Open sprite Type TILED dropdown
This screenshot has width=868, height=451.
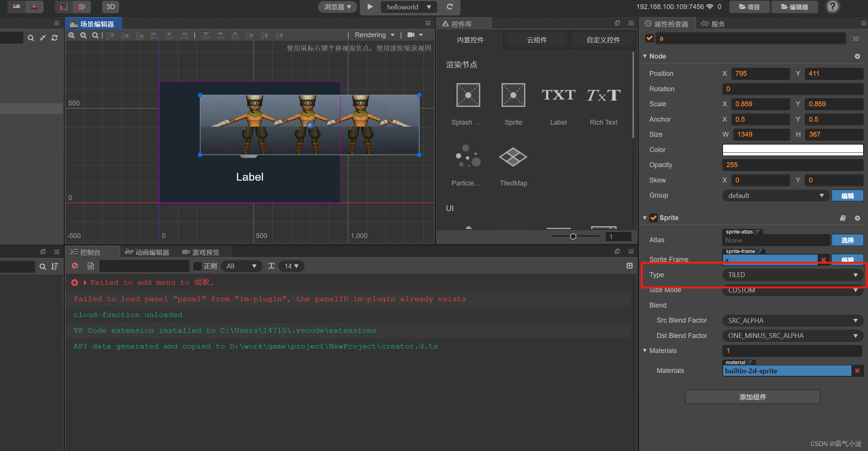[x=793, y=275]
